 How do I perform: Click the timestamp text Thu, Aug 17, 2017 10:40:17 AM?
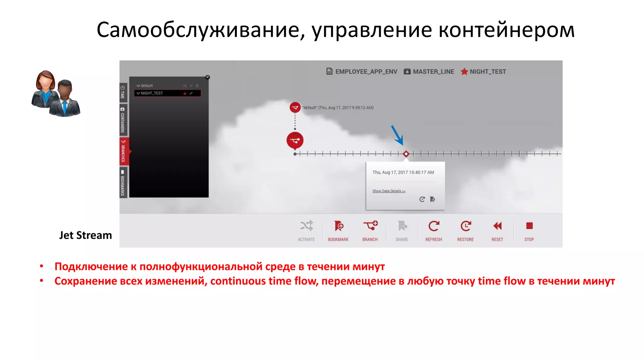[x=403, y=173]
